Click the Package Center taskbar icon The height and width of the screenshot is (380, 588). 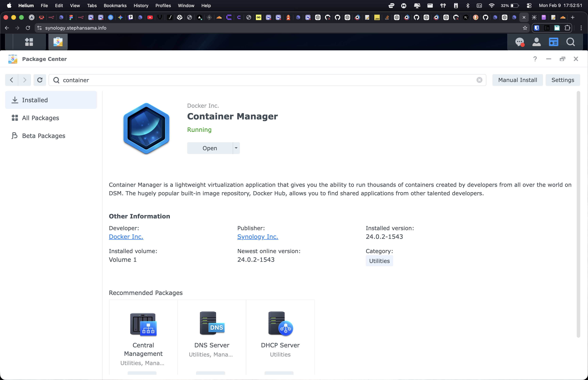click(x=58, y=42)
